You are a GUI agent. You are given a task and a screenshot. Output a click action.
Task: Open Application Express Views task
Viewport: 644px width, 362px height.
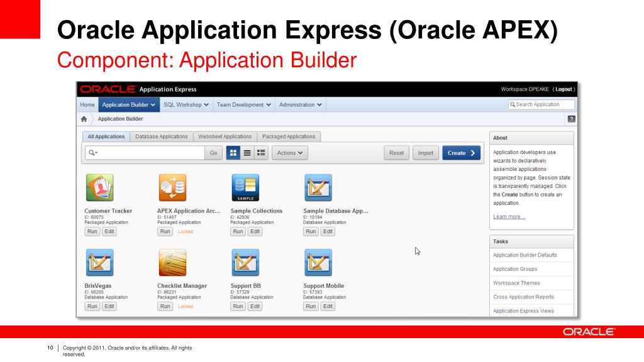[x=523, y=311]
